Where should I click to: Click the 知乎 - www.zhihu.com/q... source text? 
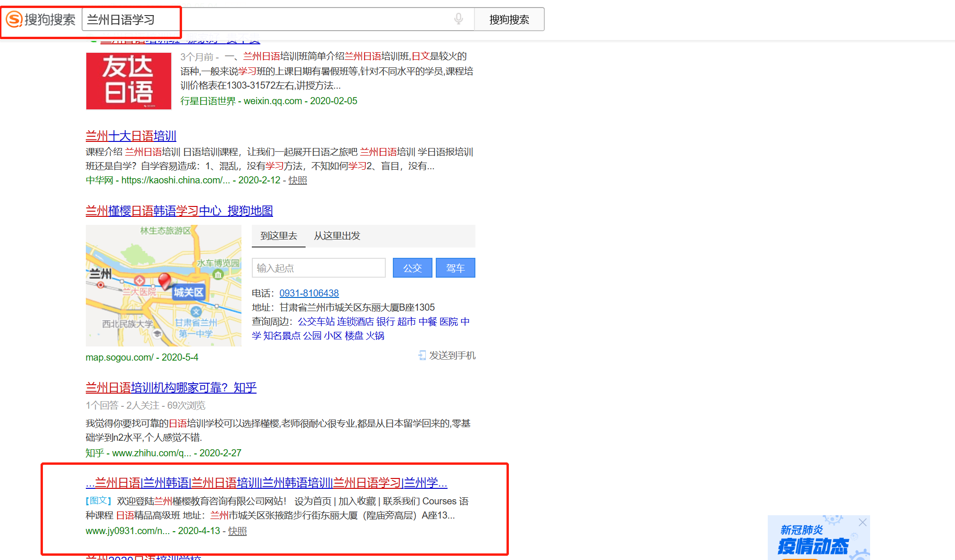138,453
